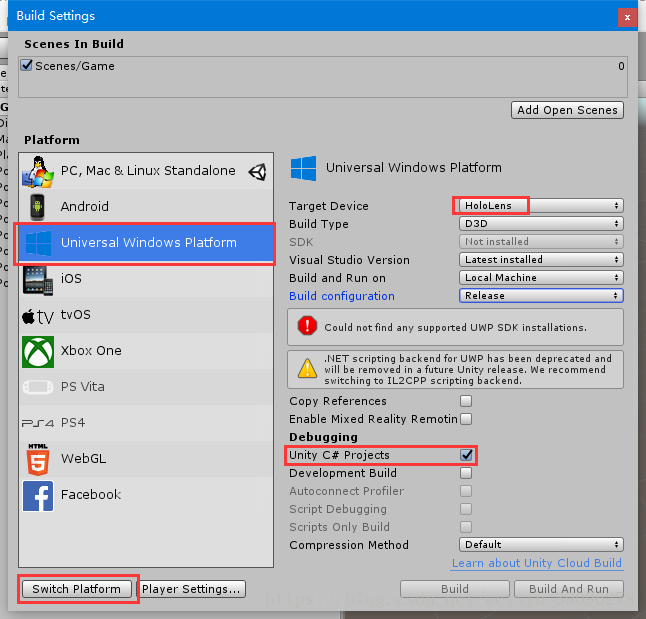
Task: Open the Visual Studio Version dropdown
Action: pos(541,260)
